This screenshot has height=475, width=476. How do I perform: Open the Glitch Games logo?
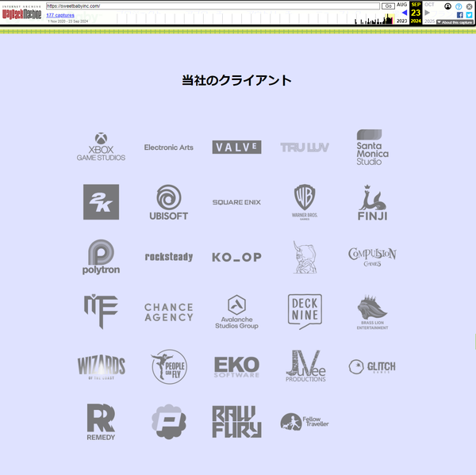[372, 366]
